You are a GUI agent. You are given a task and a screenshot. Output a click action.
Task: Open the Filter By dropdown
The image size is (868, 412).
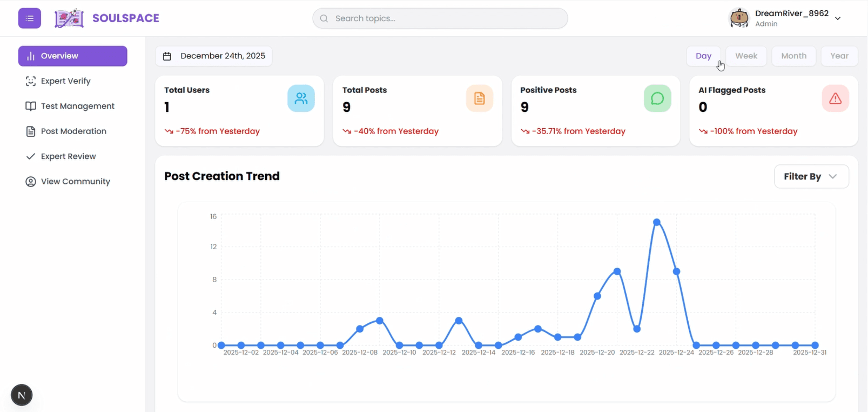click(x=811, y=177)
